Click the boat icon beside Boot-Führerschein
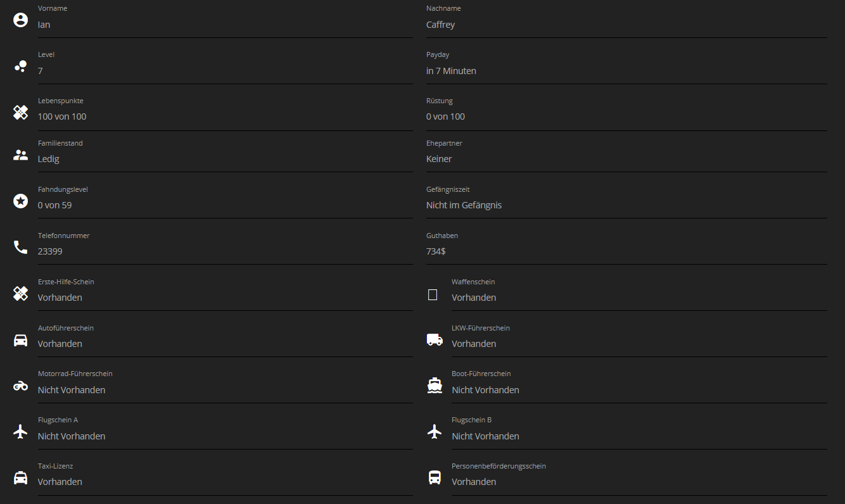 435,385
